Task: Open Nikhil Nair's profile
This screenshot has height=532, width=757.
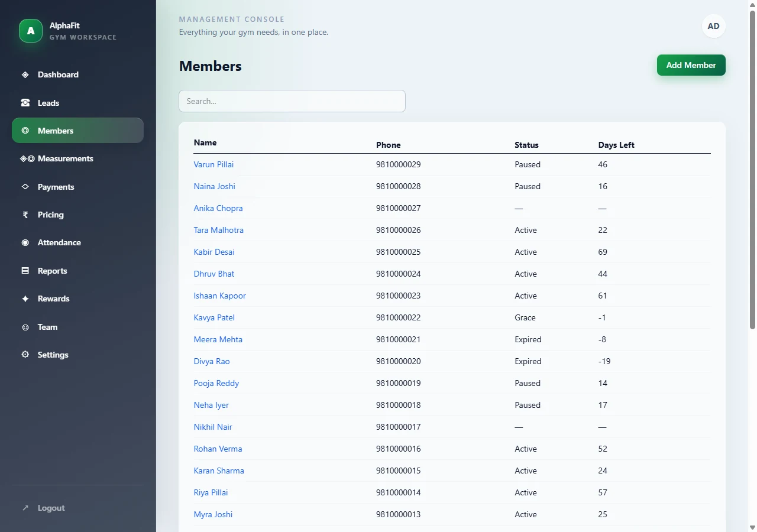Action: [213, 427]
